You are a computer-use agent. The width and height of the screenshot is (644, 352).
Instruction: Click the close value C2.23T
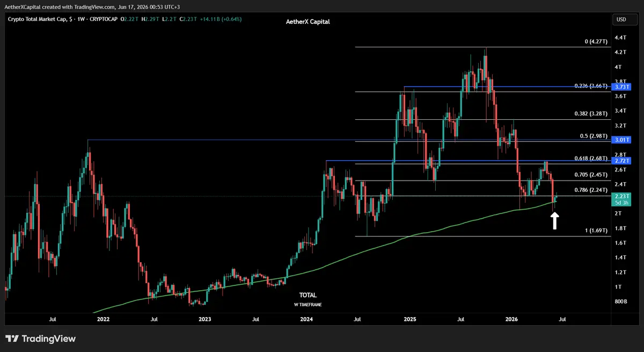tap(189, 19)
